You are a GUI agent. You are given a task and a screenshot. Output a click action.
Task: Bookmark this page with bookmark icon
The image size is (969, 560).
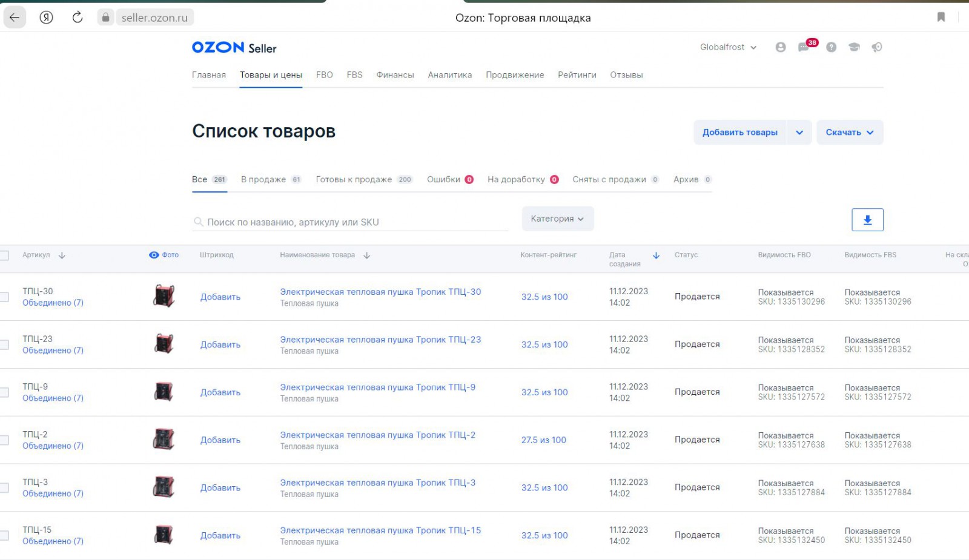[x=941, y=17]
